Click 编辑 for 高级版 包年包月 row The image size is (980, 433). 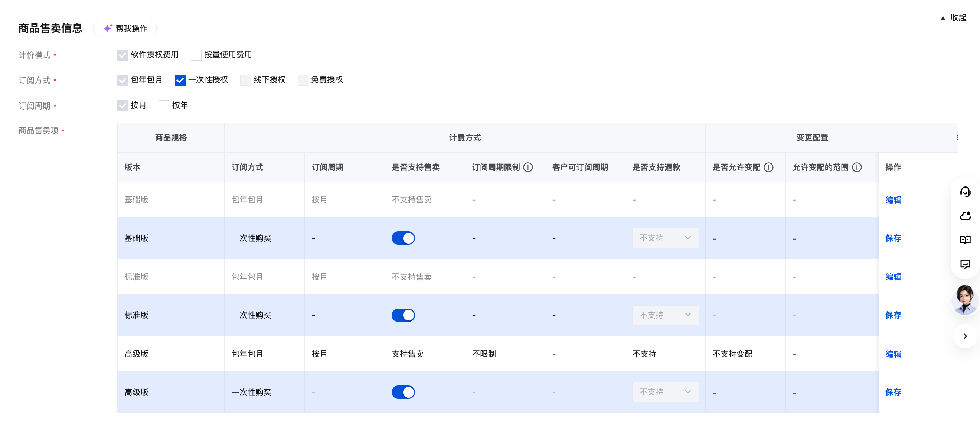click(x=893, y=354)
